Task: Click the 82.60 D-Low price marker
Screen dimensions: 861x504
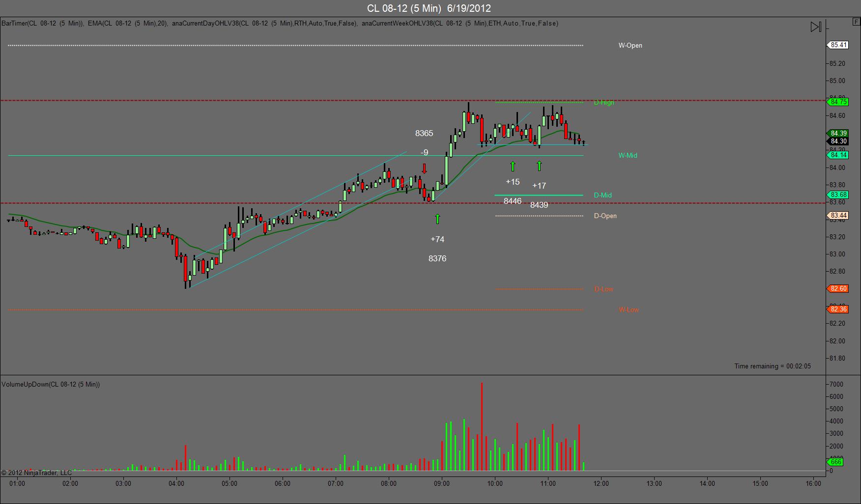Action: point(838,289)
